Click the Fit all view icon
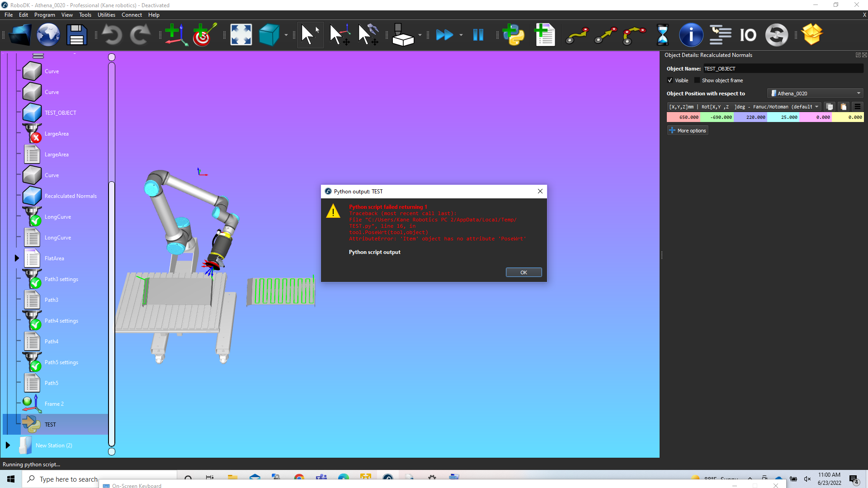The image size is (868, 488). 241,35
